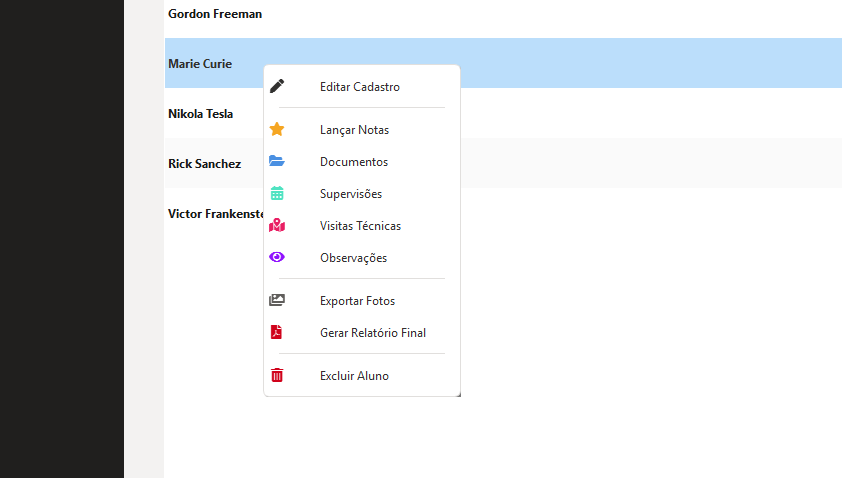This screenshot has width=842, height=478.
Task: Click the star icon for Lançar Notas
Action: point(277,129)
